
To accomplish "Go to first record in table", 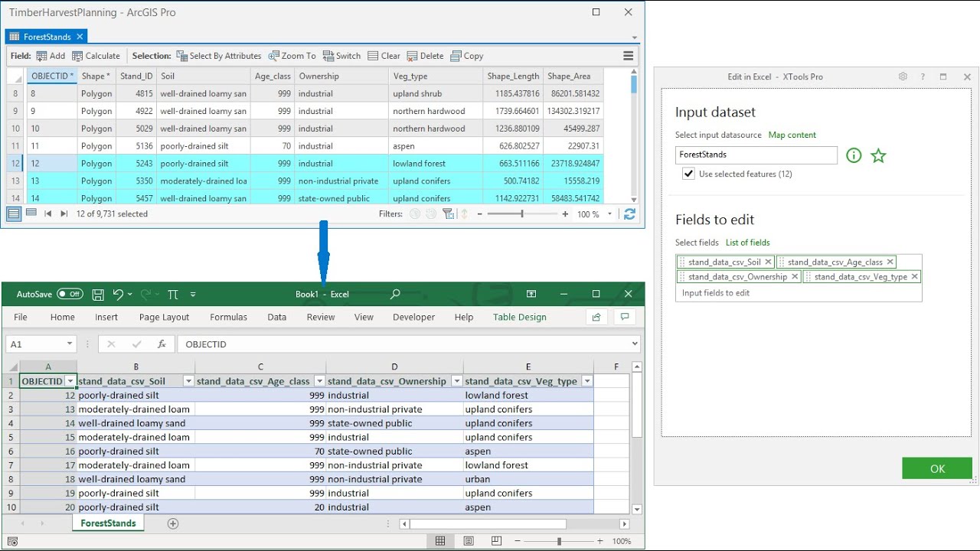I will 47,214.
